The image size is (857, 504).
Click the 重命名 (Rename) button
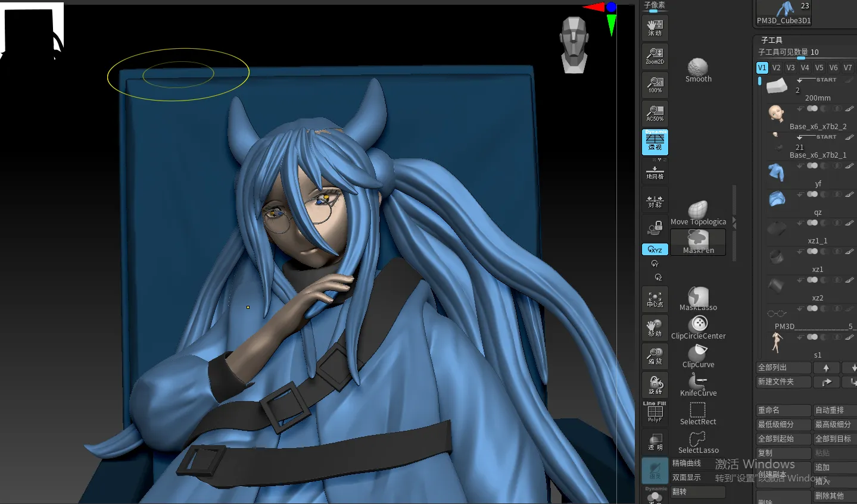tap(783, 410)
